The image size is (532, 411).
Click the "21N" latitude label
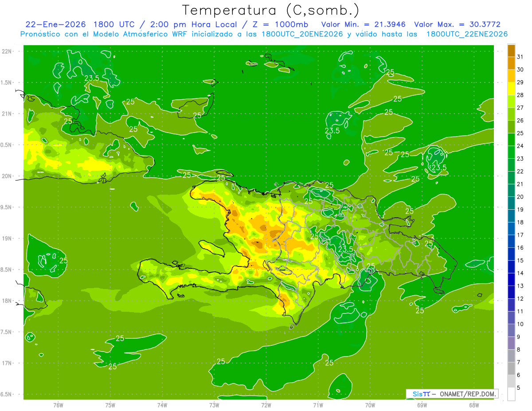(8, 114)
